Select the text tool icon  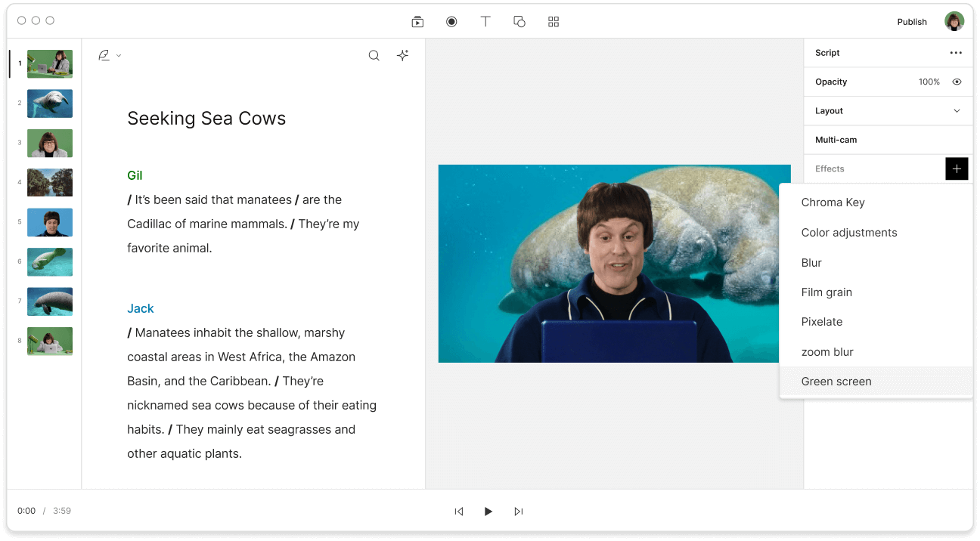click(x=485, y=21)
